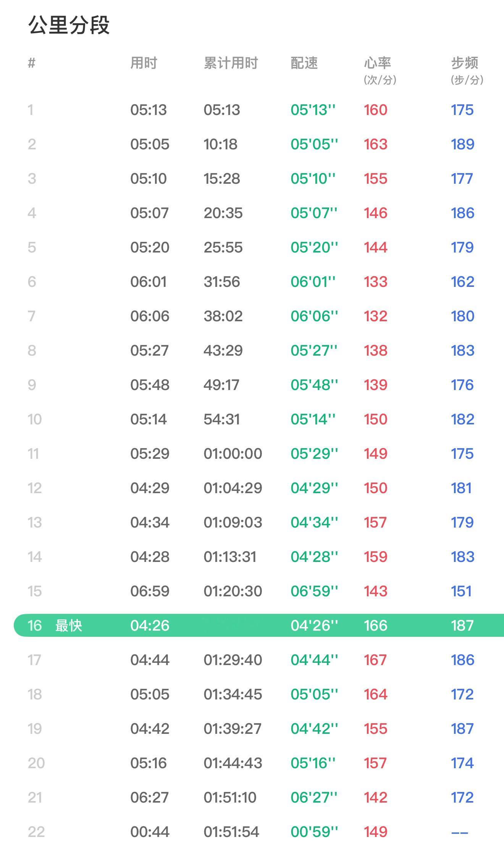Tap the 公里分段 section title
Viewport: 504px width, 845px height.
click(x=69, y=26)
